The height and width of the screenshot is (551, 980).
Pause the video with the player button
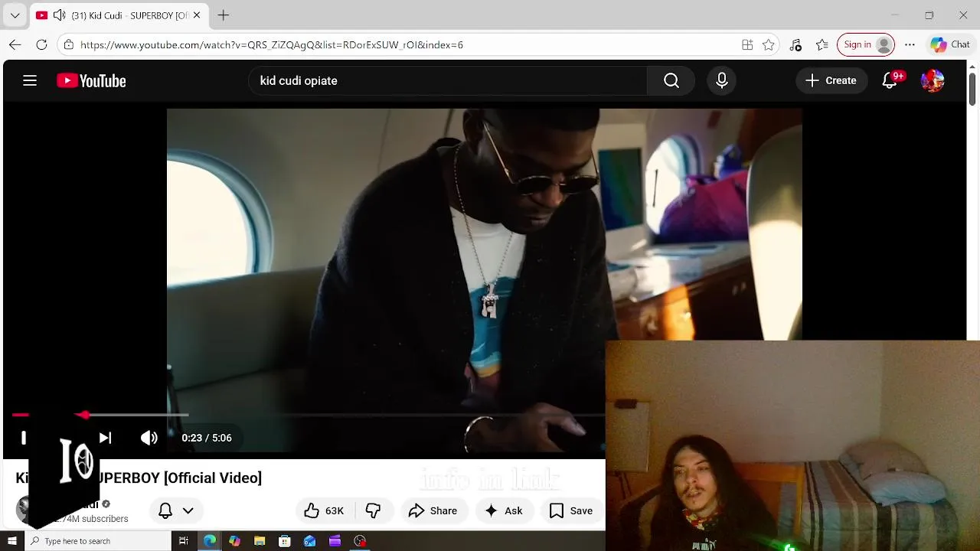point(24,438)
